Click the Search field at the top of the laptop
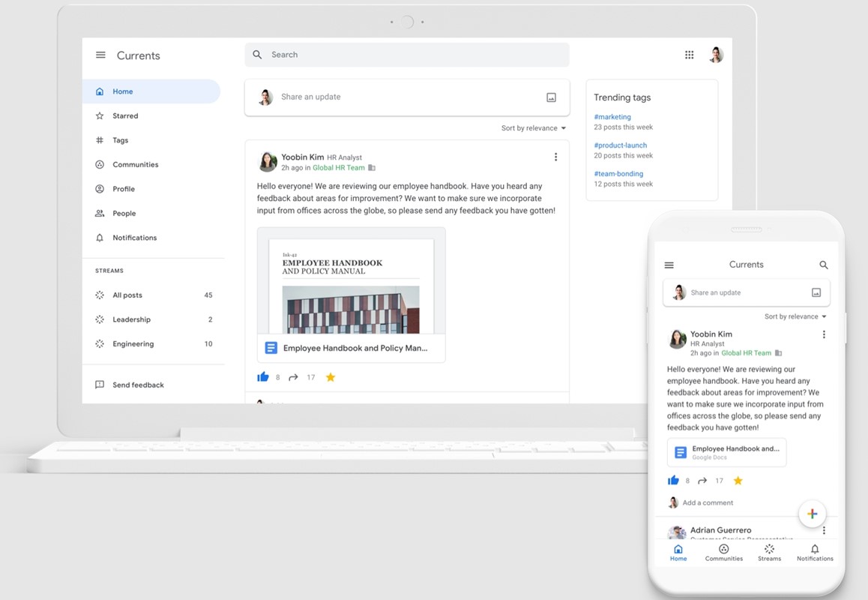Viewport: 868px width, 600px height. pyautogui.click(x=407, y=55)
